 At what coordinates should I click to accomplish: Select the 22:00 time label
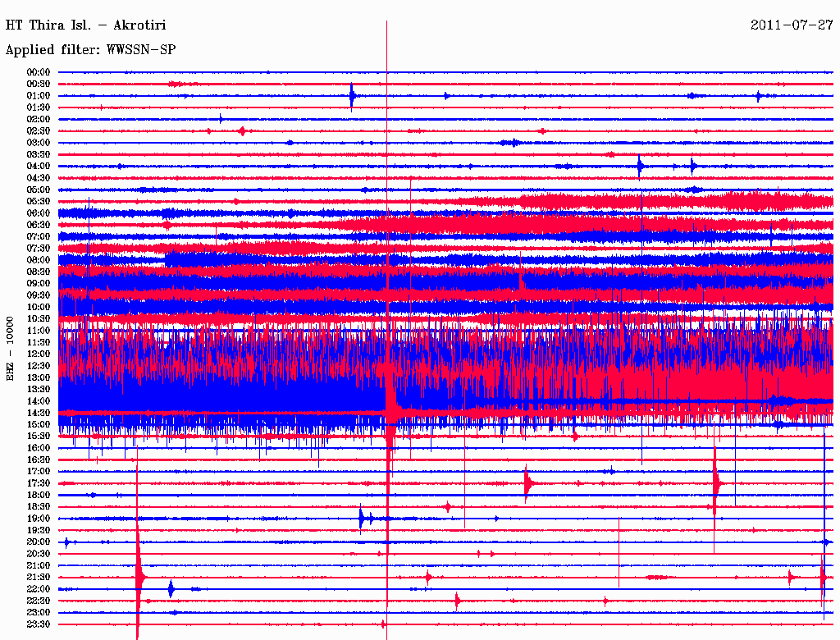[39, 590]
